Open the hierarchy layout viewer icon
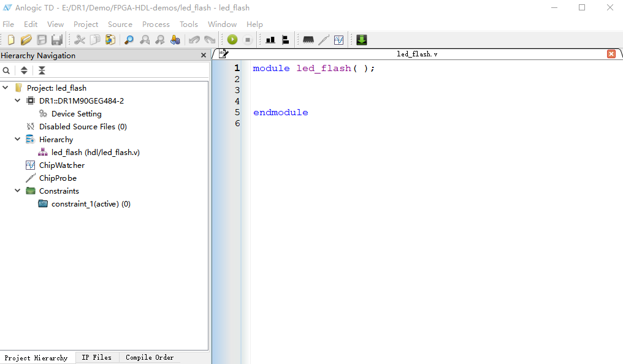 tap(285, 40)
